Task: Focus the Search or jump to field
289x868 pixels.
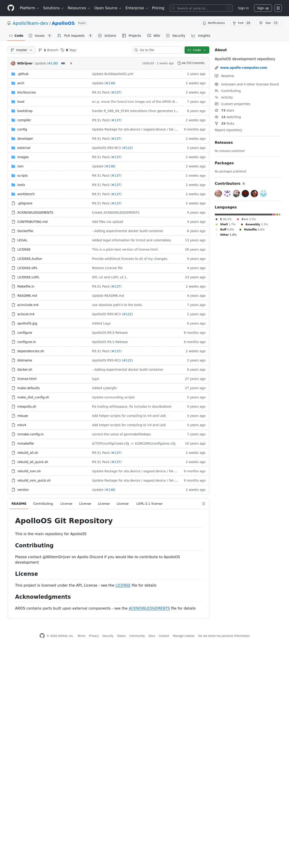Action: (x=201, y=8)
